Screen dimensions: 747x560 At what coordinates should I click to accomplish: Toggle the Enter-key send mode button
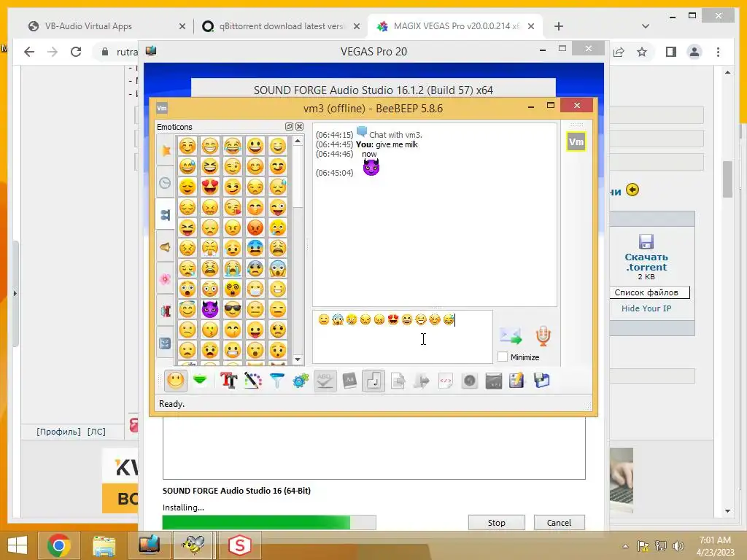click(x=373, y=381)
